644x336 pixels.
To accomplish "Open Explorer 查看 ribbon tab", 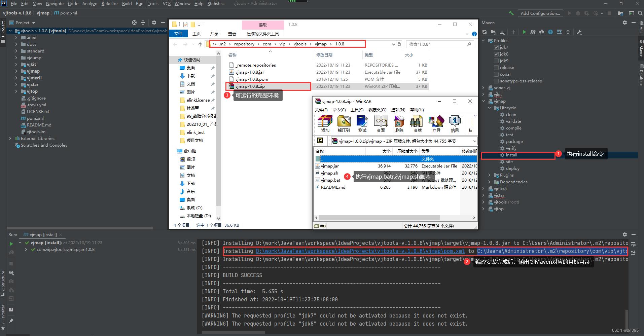I will [x=232, y=34].
